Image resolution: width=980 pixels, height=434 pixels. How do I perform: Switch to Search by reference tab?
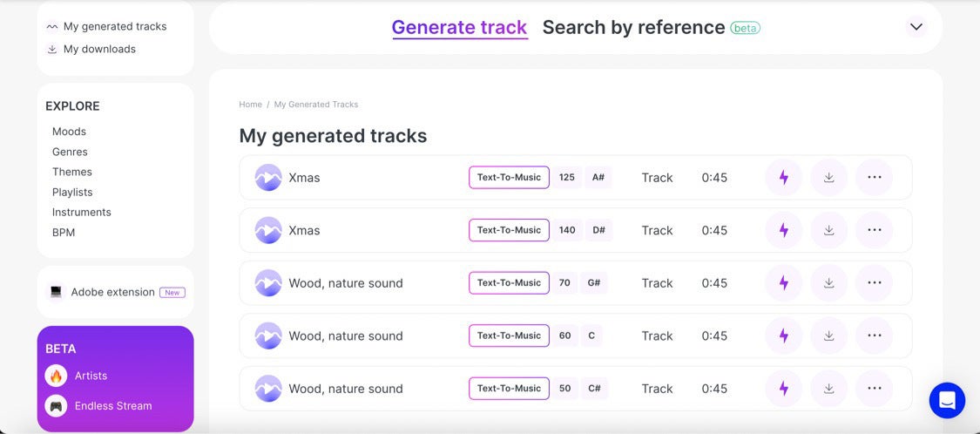[x=633, y=27]
